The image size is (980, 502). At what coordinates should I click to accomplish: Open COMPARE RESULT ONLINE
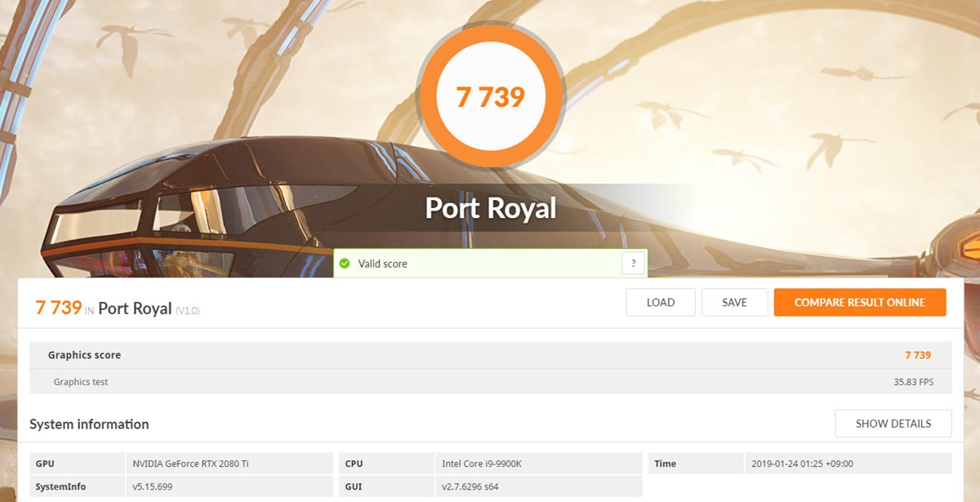click(x=860, y=302)
